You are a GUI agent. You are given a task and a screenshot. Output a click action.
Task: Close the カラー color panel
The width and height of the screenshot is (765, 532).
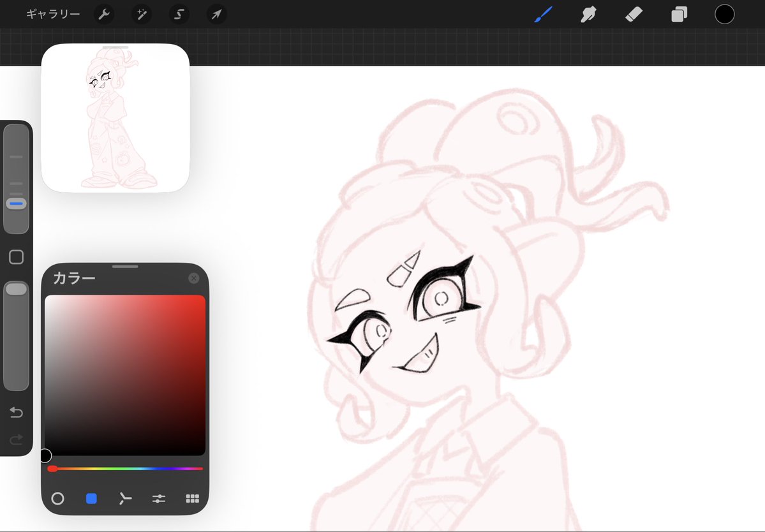pos(194,278)
